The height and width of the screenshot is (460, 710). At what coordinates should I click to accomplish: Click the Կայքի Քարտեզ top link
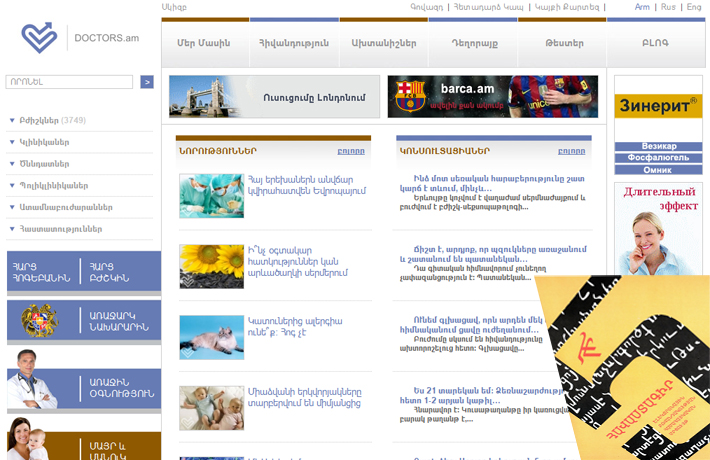pos(567,7)
